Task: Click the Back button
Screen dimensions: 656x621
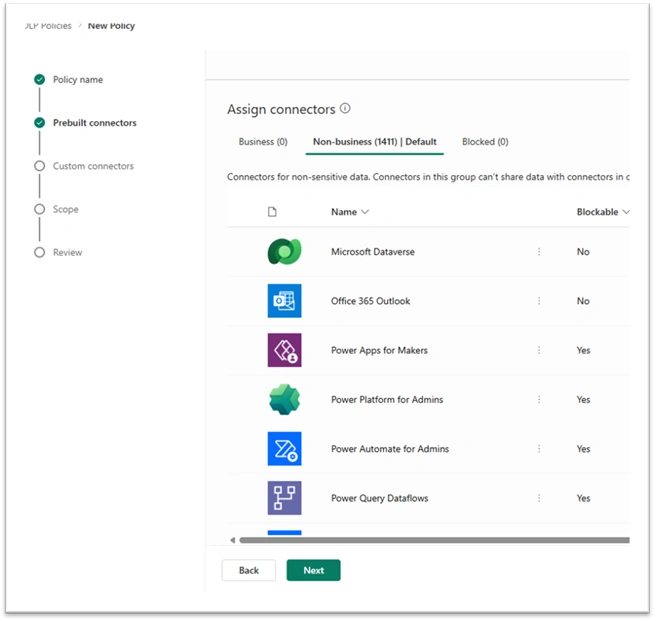Action: 249,570
